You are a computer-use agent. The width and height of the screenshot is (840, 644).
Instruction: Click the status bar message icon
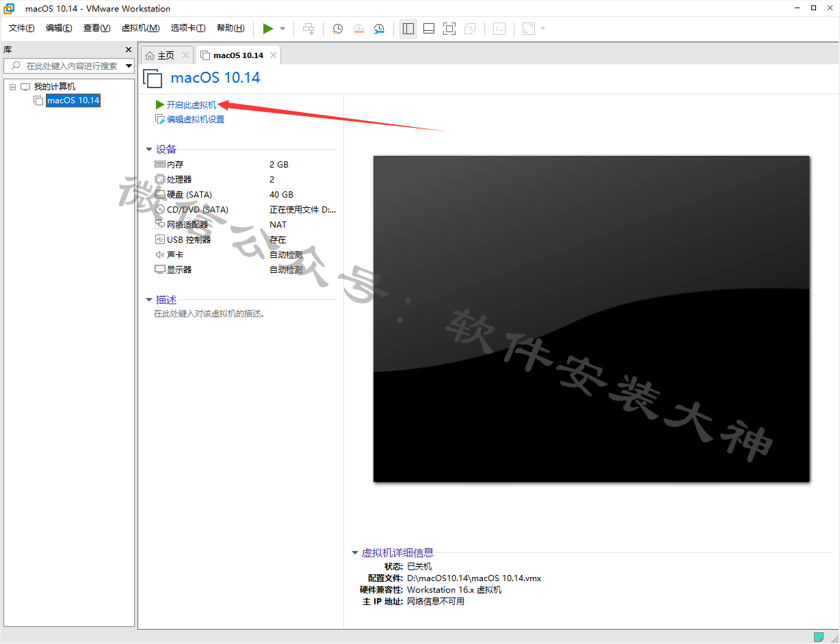819,637
